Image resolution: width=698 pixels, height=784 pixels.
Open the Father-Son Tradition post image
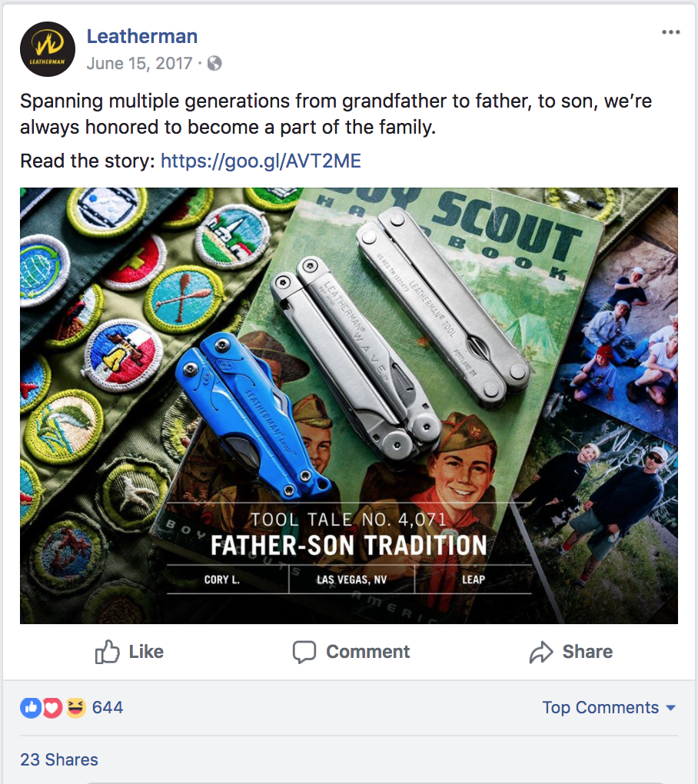[x=349, y=406]
